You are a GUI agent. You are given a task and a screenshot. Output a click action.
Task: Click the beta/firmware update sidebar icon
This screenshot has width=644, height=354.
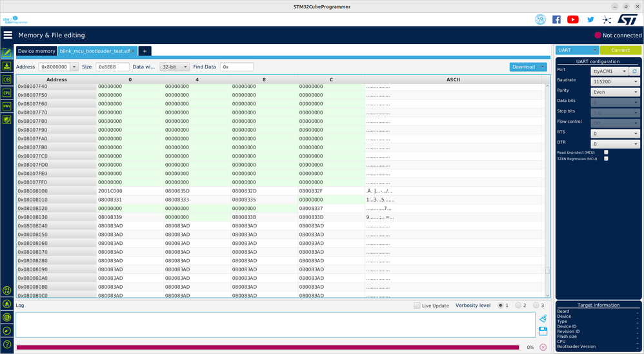6,304
